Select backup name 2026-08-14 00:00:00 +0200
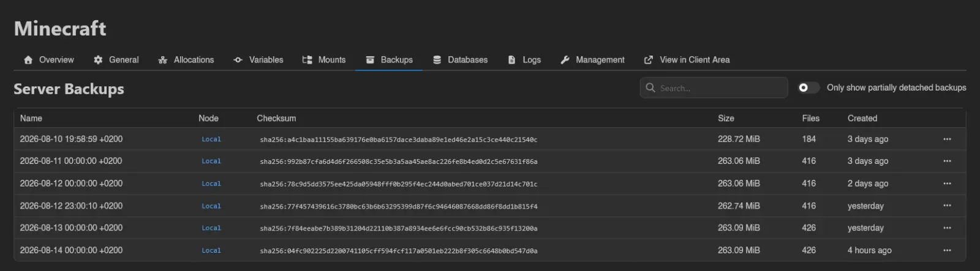 coord(71,250)
